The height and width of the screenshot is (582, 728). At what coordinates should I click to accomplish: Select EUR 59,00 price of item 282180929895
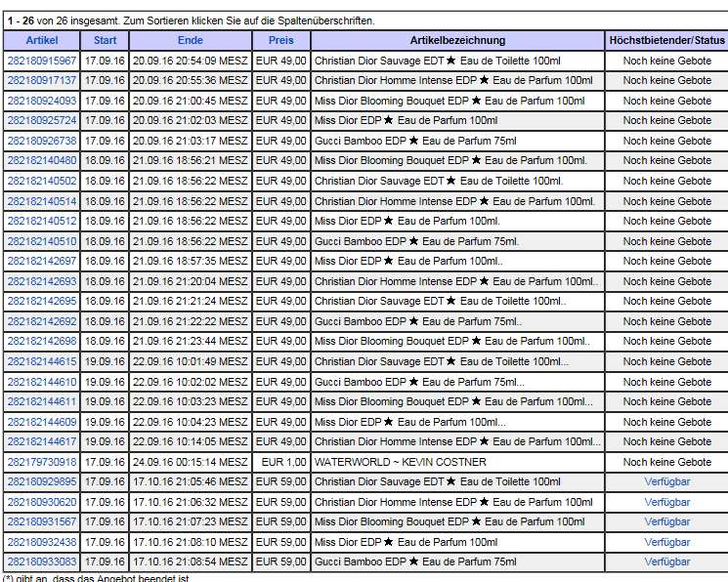[280, 481]
